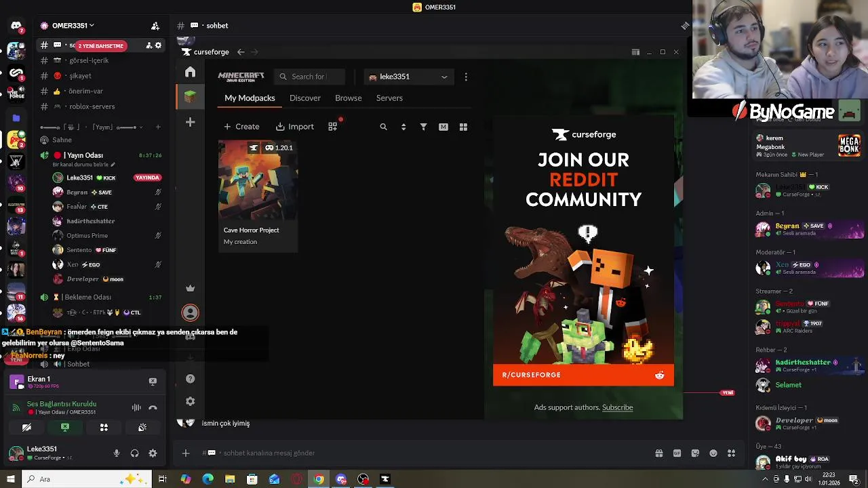Toggle the green screen share button
Image resolution: width=868 pixels, height=488 pixels.
pyautogui.click(x=65, y=428)
